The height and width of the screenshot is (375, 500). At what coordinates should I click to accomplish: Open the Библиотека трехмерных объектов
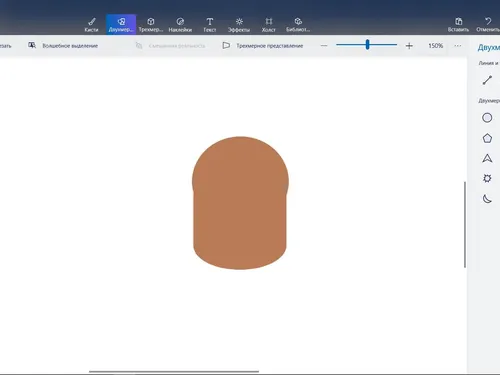[298, 25]
